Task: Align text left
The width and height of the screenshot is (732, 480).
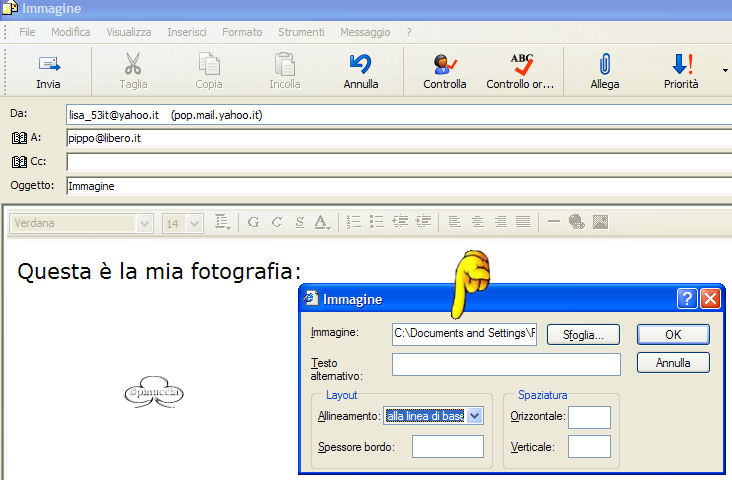Action: [454, 222]
